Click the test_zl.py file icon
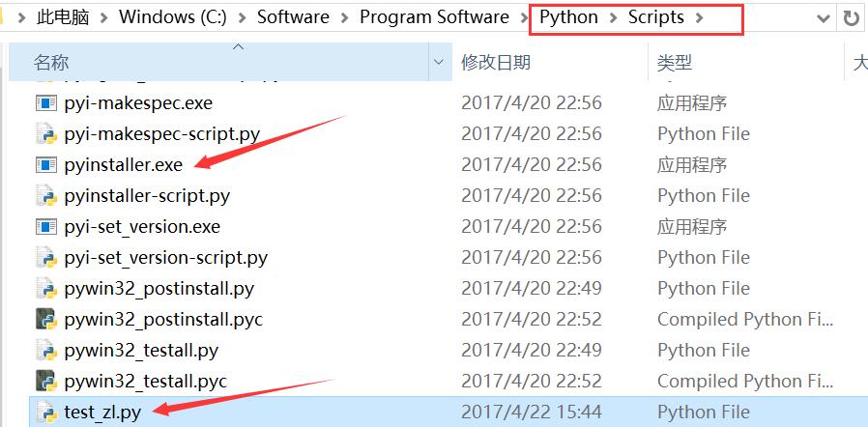 pos(46,413)
